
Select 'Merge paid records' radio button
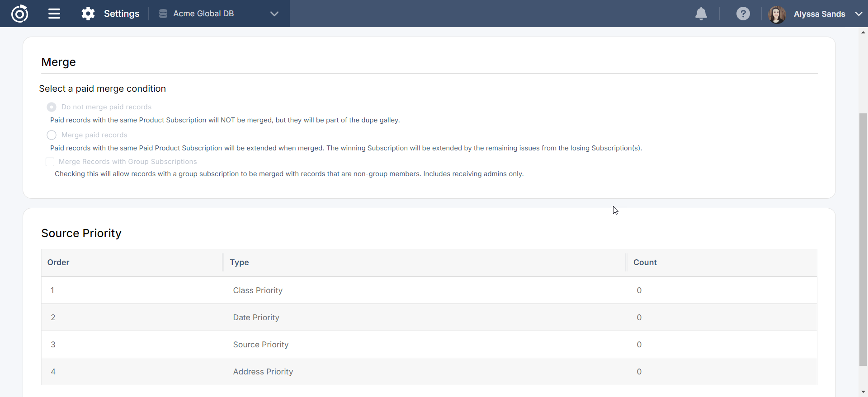[x=52, y=135]
